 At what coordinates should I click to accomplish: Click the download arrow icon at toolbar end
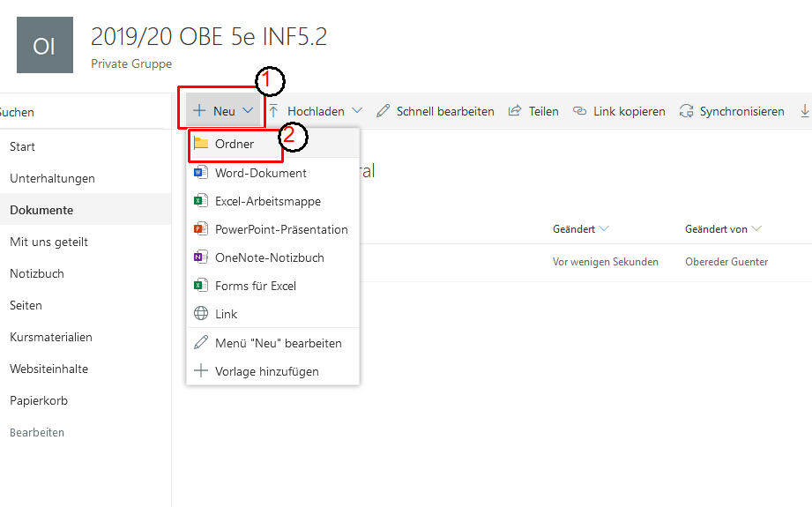tap(805, 111)
